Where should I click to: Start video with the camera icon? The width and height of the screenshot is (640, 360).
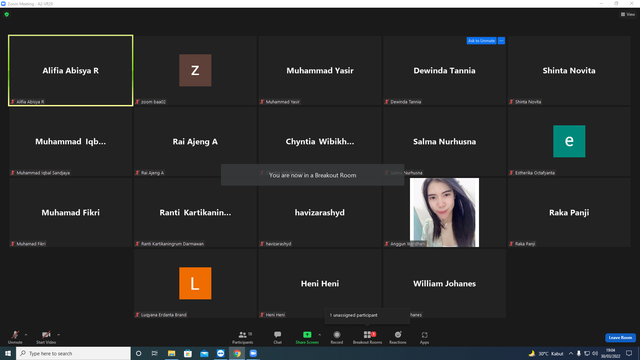point(46,337)
